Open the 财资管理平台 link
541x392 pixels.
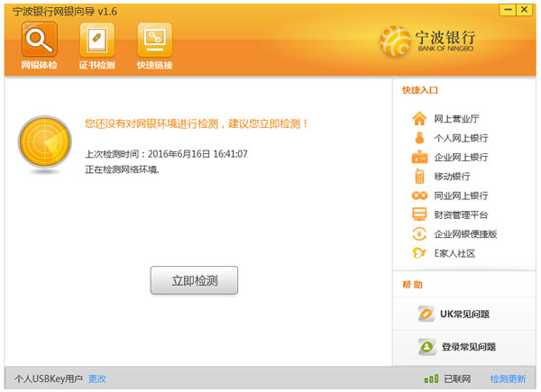pyautogui.click(x=461, y=214)
